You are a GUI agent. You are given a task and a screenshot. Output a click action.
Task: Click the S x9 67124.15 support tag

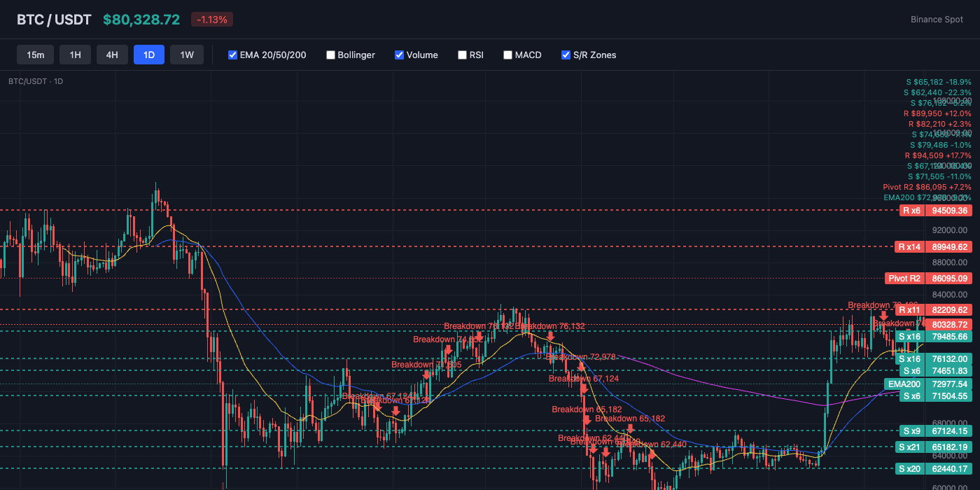tap(935, 430)
